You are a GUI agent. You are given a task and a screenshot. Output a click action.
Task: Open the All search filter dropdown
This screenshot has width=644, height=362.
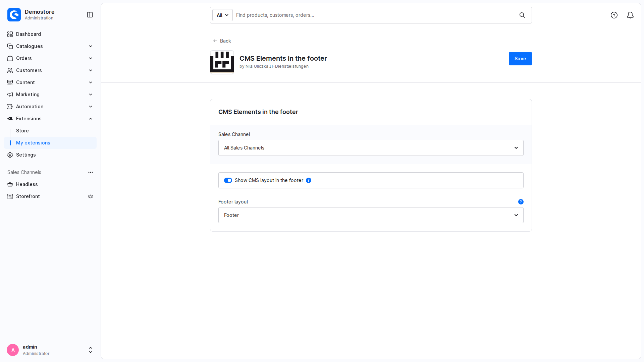[x=222, y=15]
